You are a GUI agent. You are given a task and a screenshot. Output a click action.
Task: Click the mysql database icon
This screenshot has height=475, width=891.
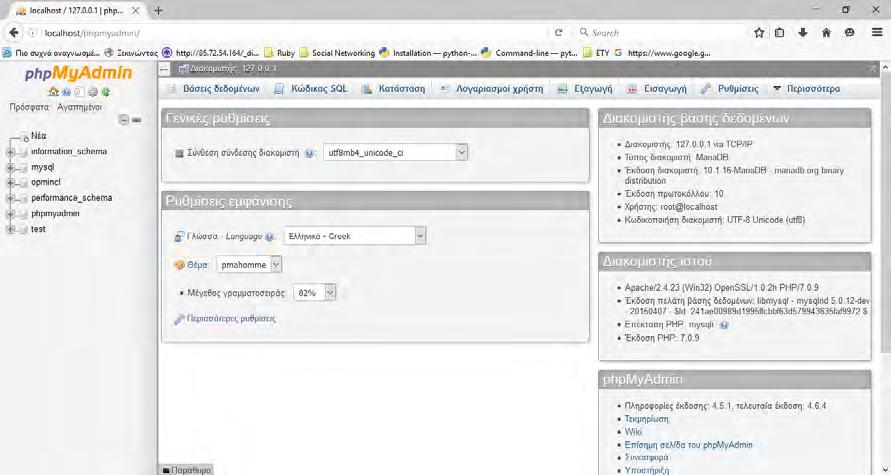click(22, 168)
